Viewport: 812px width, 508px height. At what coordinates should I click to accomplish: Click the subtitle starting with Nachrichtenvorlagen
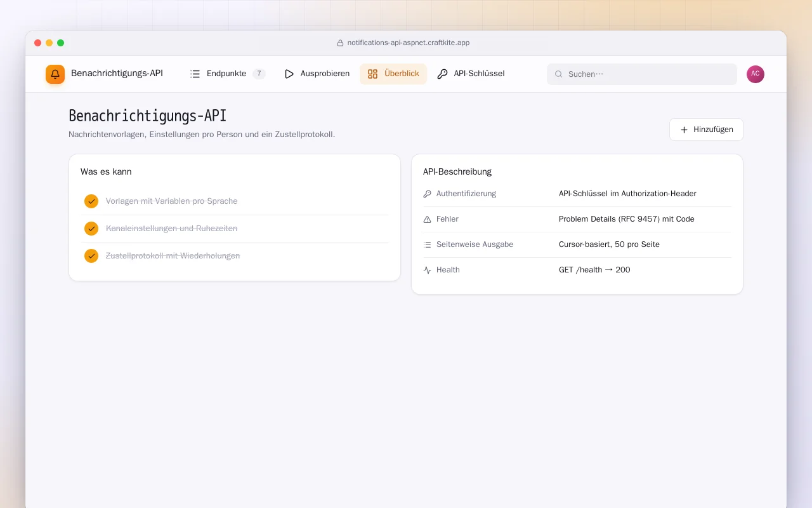point(202,135)
